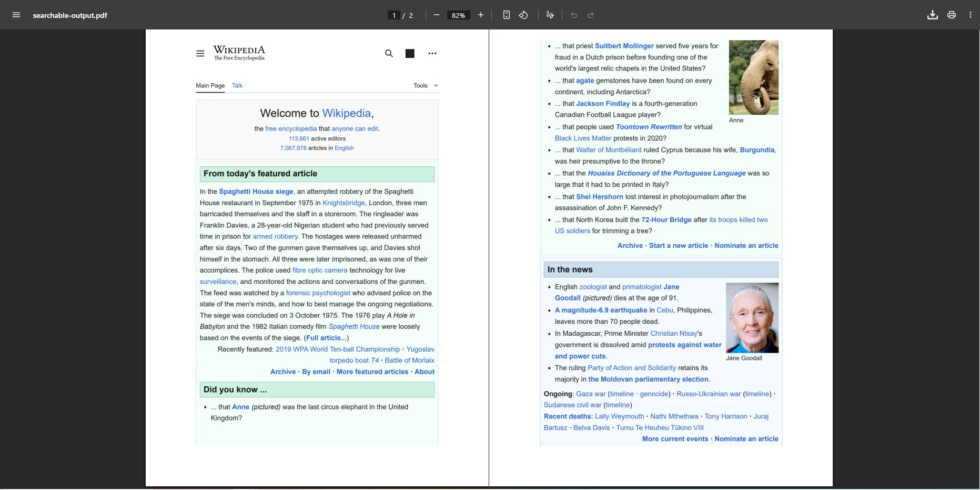Click the zoom in plus button
Screen dimensions: 980x490
click(x=480, y=15)
